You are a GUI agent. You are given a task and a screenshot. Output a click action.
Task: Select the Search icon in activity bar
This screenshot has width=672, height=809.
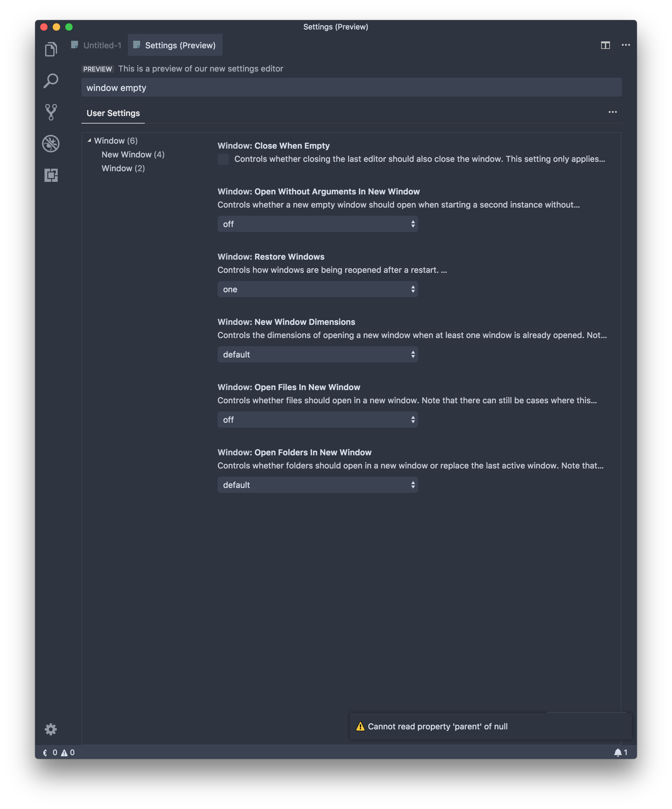(51, 80)
